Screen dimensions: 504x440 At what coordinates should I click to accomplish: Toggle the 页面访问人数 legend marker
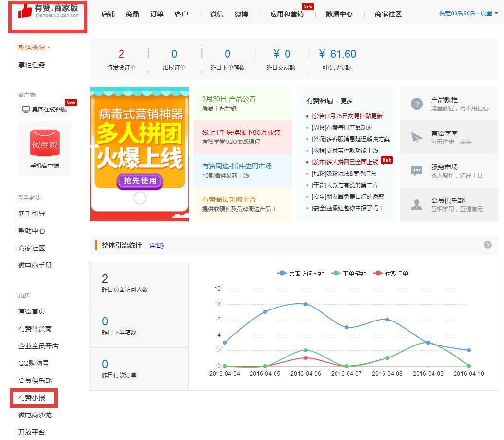[x=282, y=273]
